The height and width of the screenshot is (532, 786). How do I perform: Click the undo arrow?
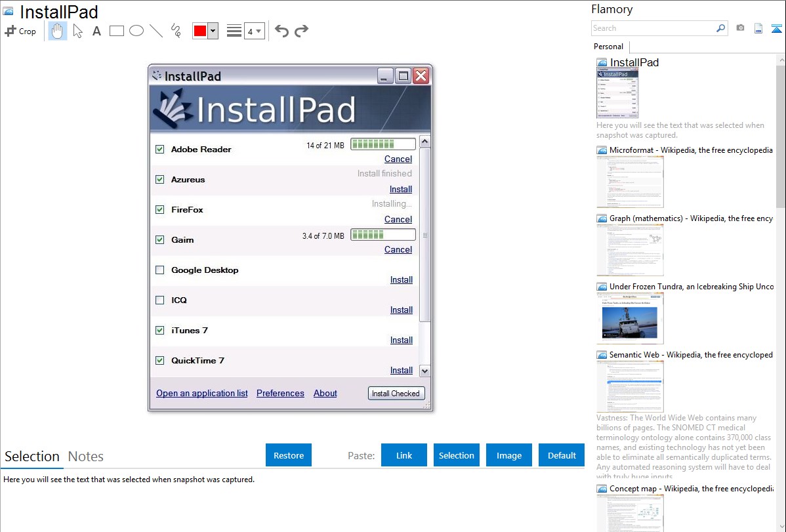click(x=281, y=31)
